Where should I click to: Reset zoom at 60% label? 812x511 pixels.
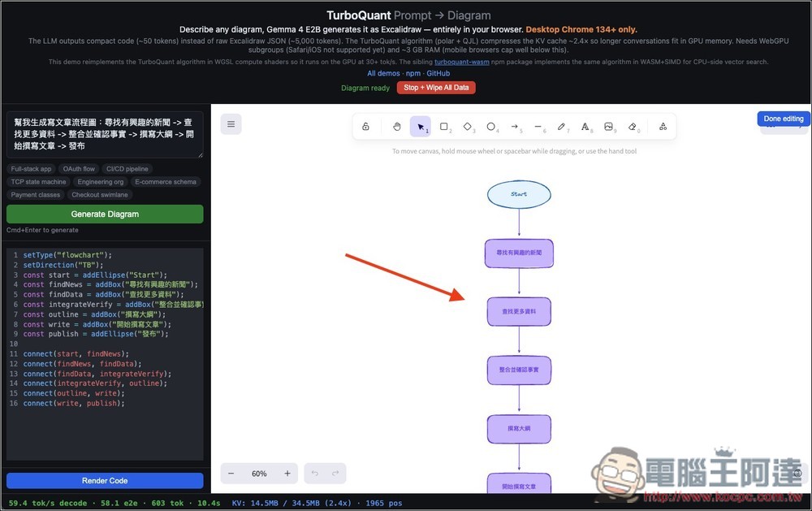[259, 474]
